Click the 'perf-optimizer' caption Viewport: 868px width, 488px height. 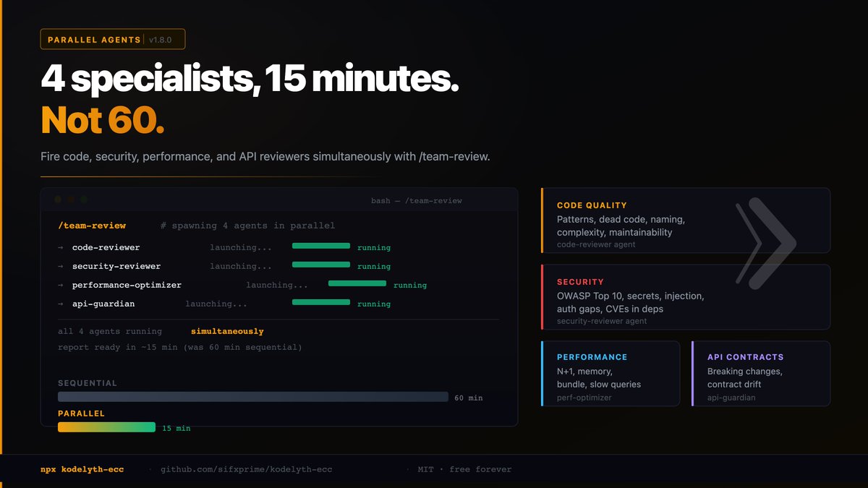pyautogui.click(x=584, y=398)
